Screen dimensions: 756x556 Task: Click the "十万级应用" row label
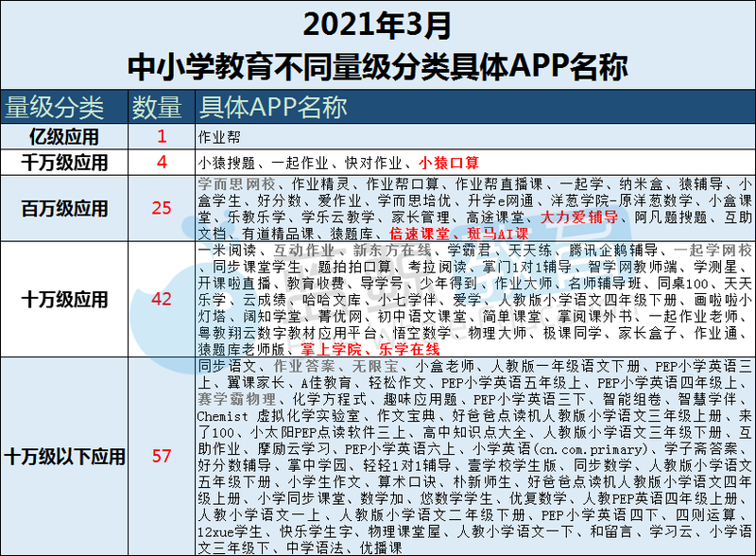(64, 299)
